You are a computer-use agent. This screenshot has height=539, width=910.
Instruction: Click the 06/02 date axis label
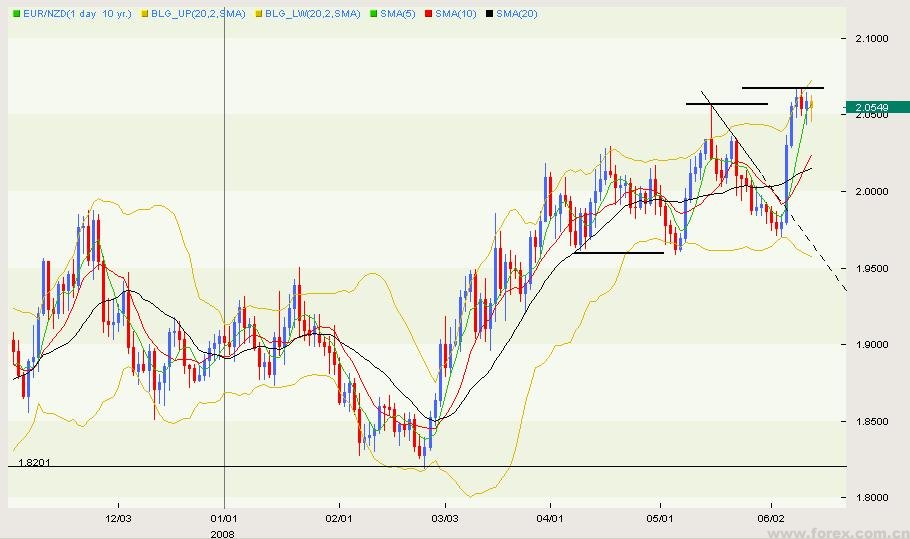pyautogui.click(x=771, y=519)
